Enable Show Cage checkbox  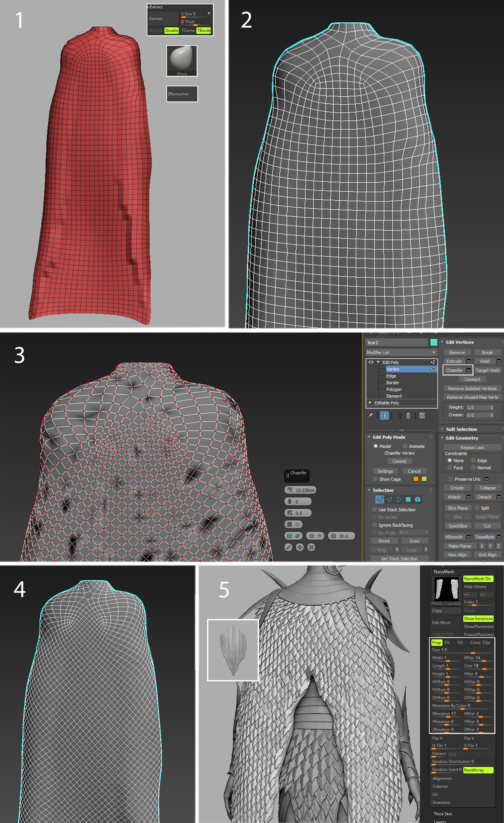[376, 479]
